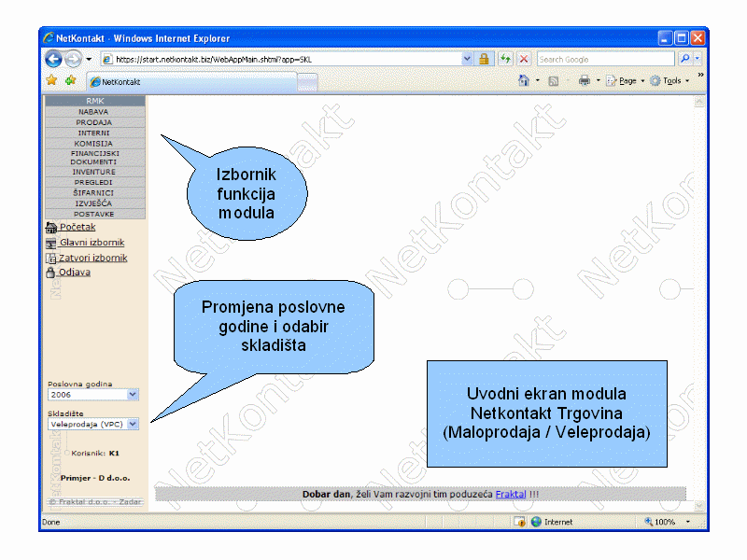747x560 pixels.
Task: Click the Zatvori izbornik link
Action: click(92, 258)
